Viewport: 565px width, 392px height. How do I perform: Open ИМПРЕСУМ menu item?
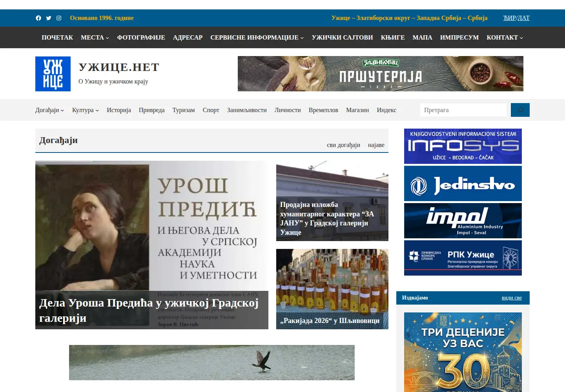click(459, 38)
